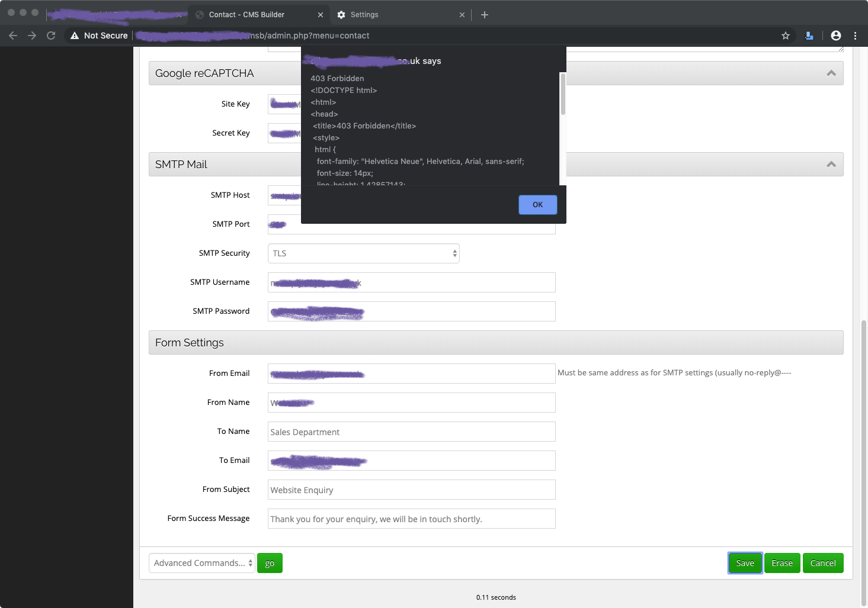Click the Form Success Message field
Viewport: 868px width, 608px height.
coord(411,519)
